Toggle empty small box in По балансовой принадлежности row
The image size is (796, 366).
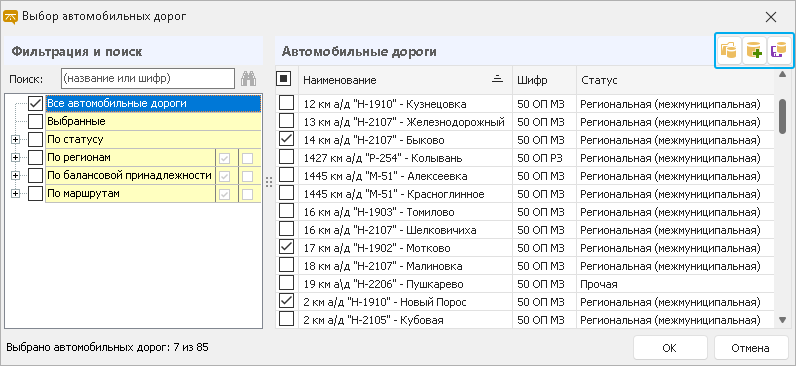click(247, 177)
